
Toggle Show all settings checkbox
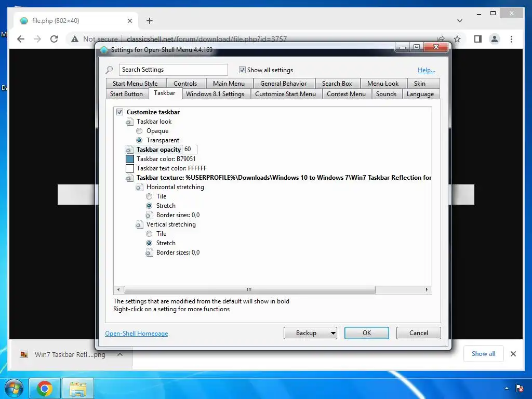point(242,70)
